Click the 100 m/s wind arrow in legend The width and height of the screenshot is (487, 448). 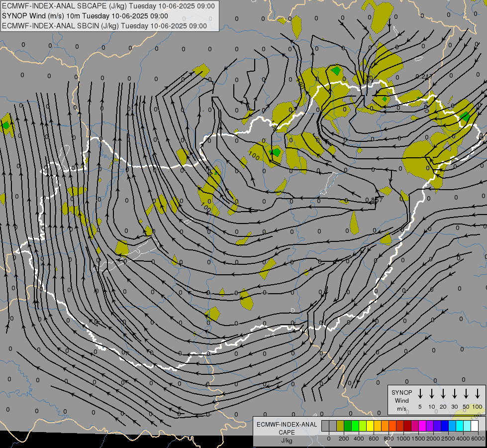pos(478,393)
